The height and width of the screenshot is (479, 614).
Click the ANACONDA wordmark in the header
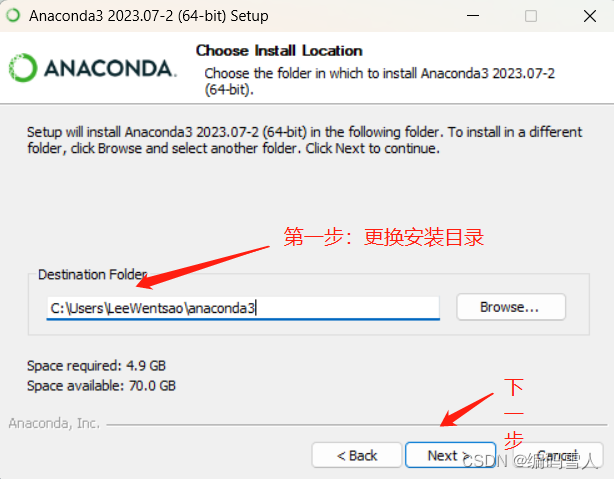click(110, 69)
